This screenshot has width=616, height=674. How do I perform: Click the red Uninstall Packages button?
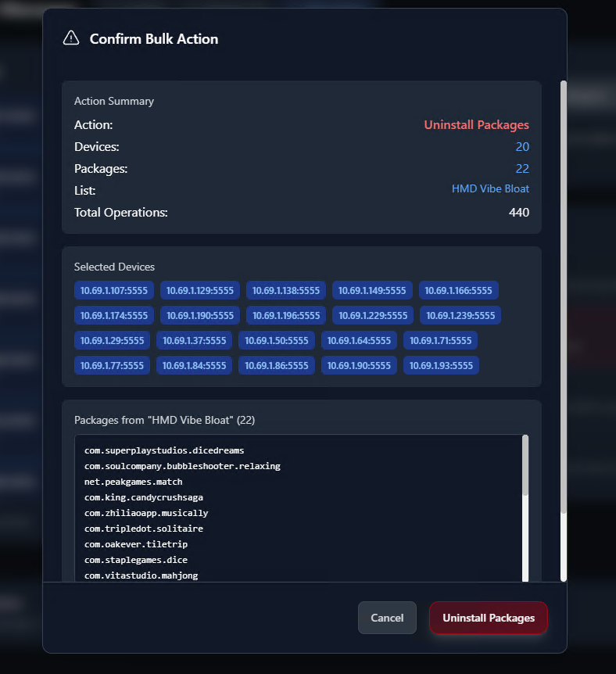coord(489,618)
